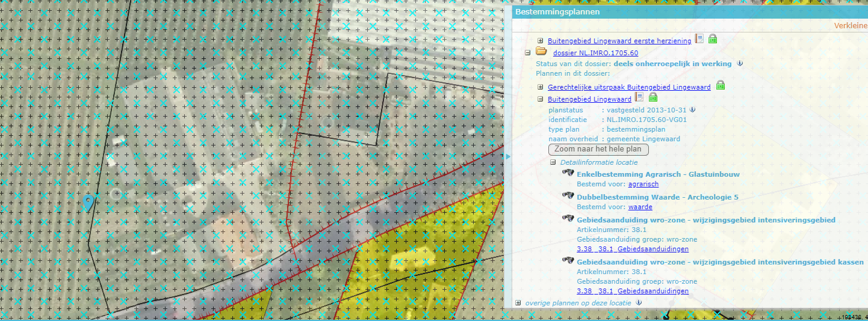Click the blue location pin on map
Viewport: 868px width, 321px height.
88,203
